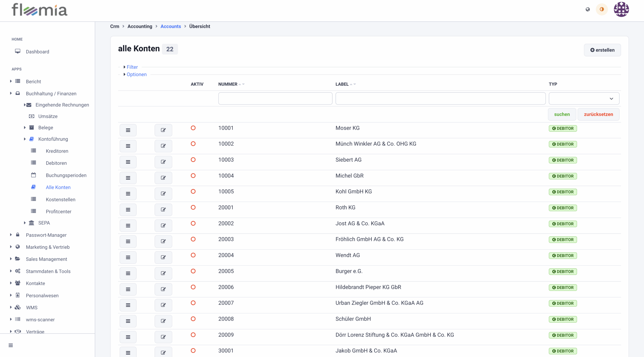644x357 pixels.
Task: Open row menu for Wendt AG
Action: [x=128, y=257]
